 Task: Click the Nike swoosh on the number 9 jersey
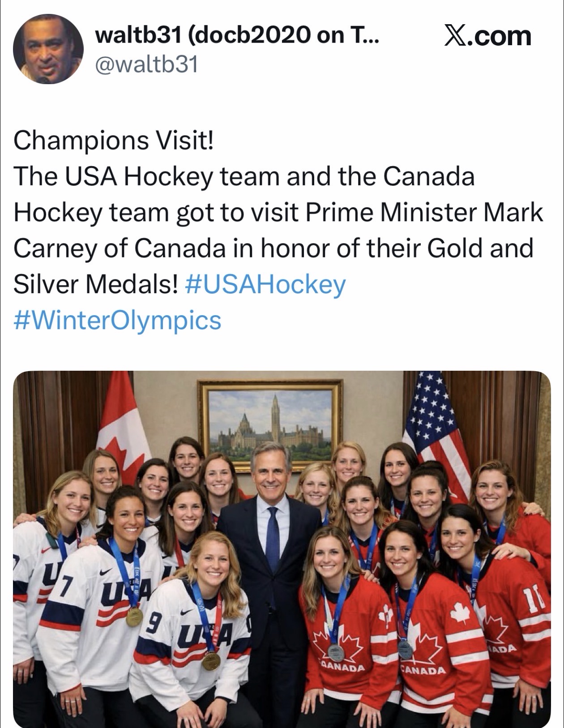(x=184, y=612)
